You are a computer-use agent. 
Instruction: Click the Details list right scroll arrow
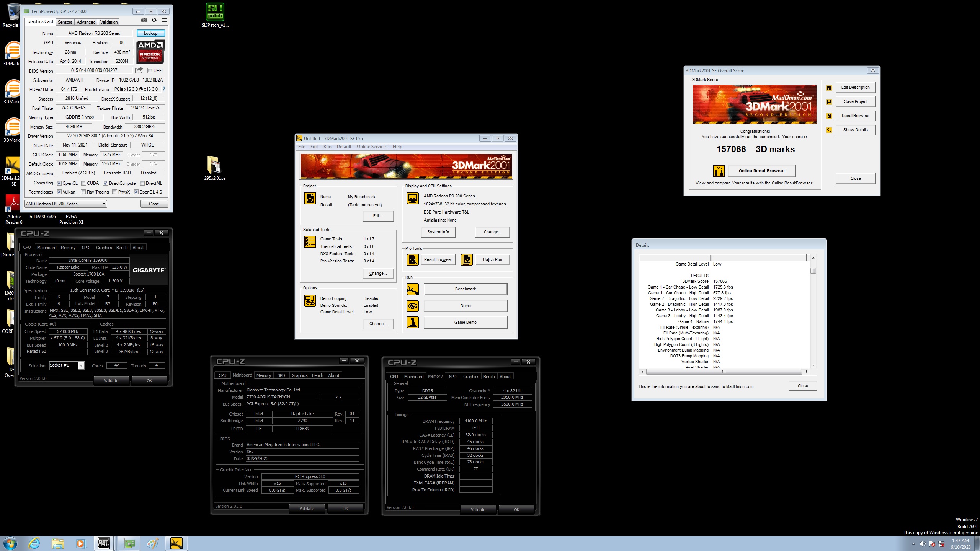(x=807, y=372)
